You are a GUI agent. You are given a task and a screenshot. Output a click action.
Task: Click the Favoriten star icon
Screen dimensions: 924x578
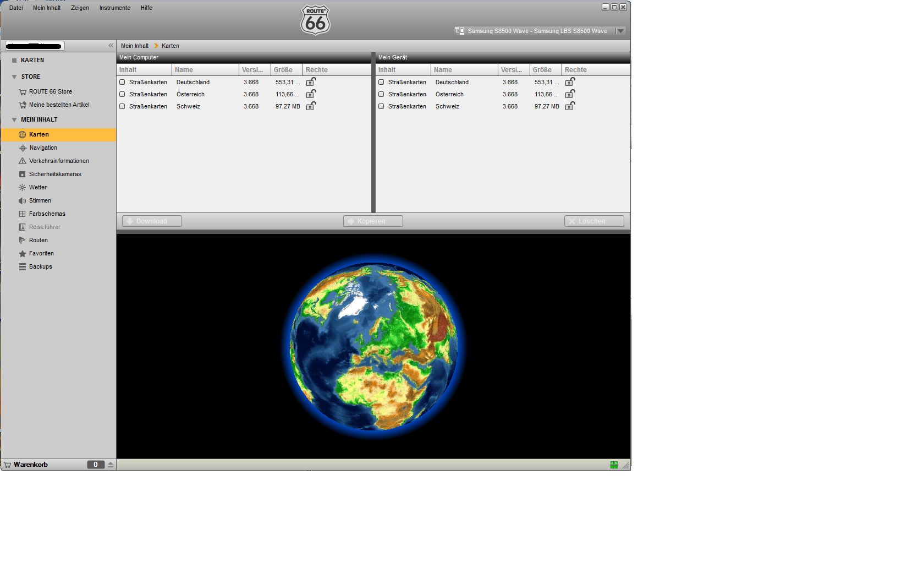pyautogui.click(x=23, y=254)
